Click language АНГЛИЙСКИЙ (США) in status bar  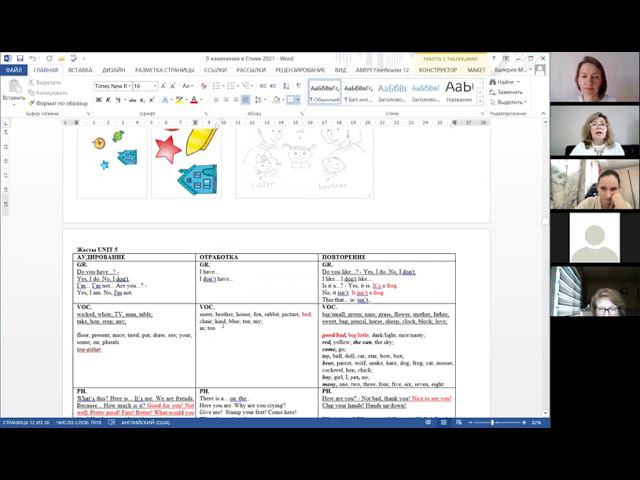(145, 422)
